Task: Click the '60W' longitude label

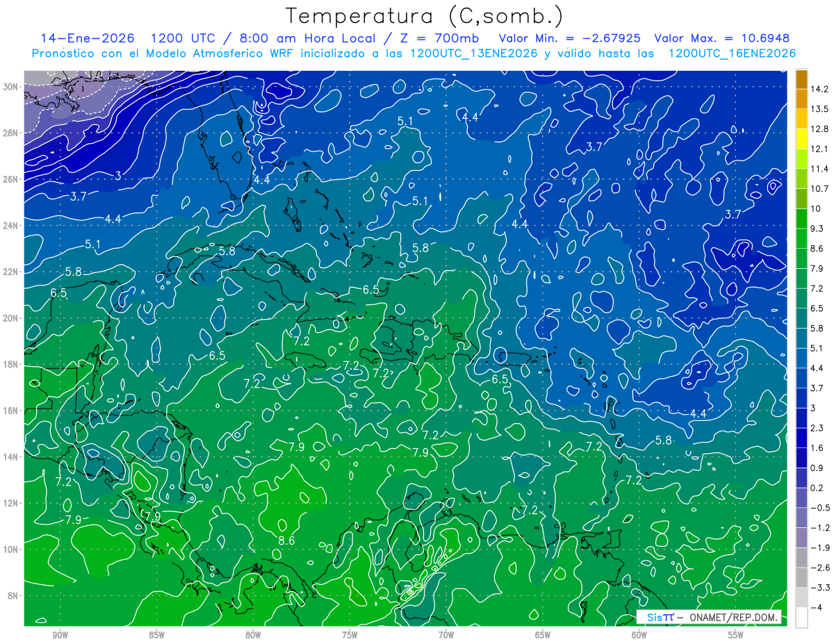Action: click(639, 635)
